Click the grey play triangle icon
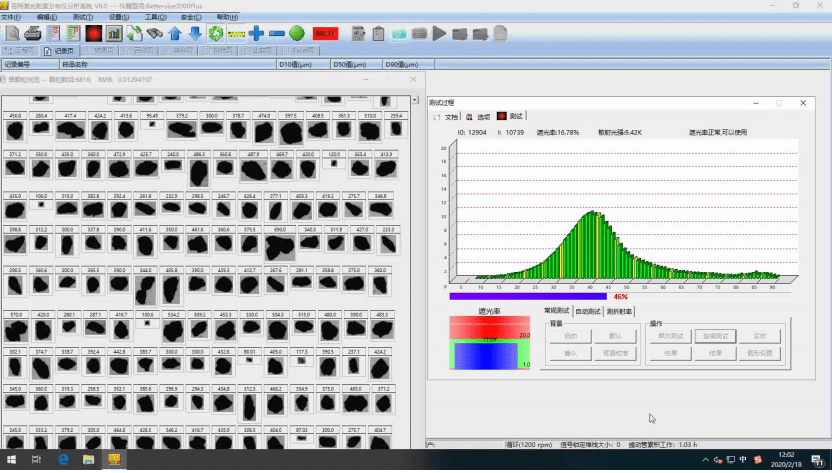Viewport: 832px width, 473px height. pos(439,33)
